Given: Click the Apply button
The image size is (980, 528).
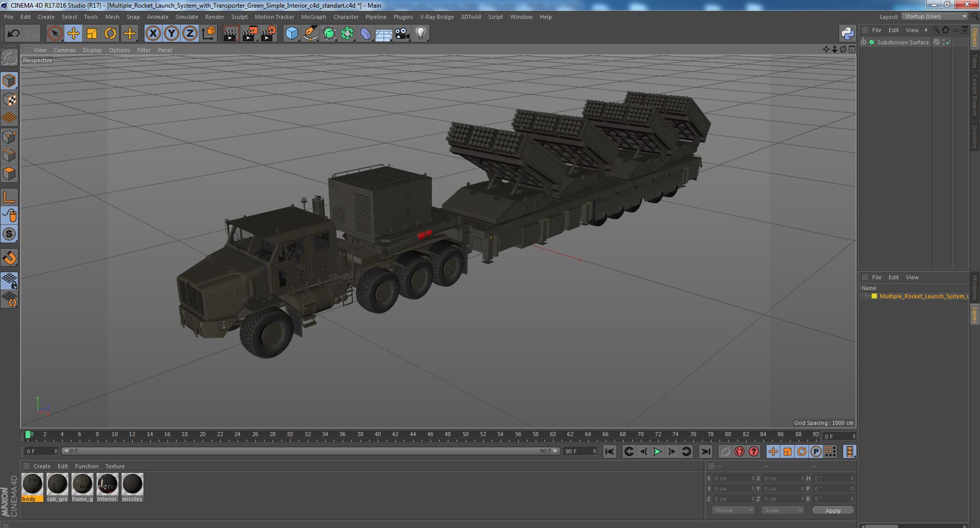Looking at the screenshot, I should [833, 510].
